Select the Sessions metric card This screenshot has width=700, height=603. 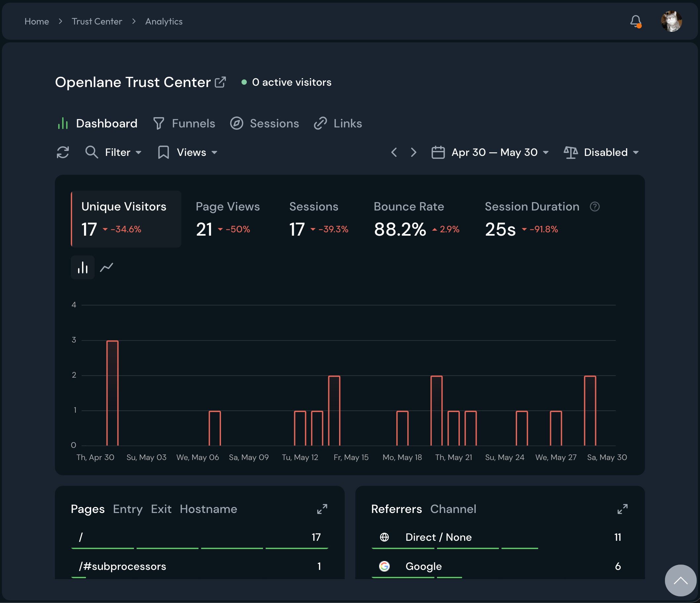point(319,219)
